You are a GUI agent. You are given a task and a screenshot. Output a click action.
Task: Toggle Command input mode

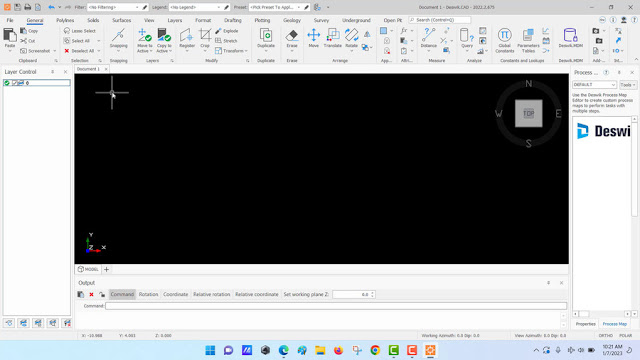point(122,294)
